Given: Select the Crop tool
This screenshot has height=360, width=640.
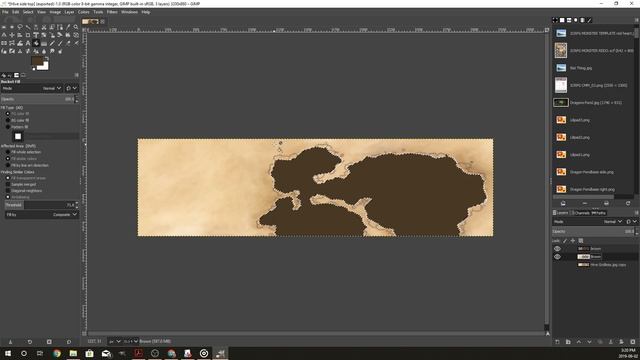Looking at the screenshot, I should 28,35.
